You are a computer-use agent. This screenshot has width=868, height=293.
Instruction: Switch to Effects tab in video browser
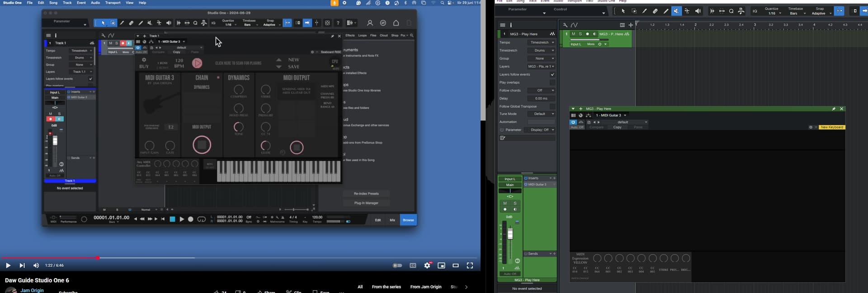(x=350, y=35)
